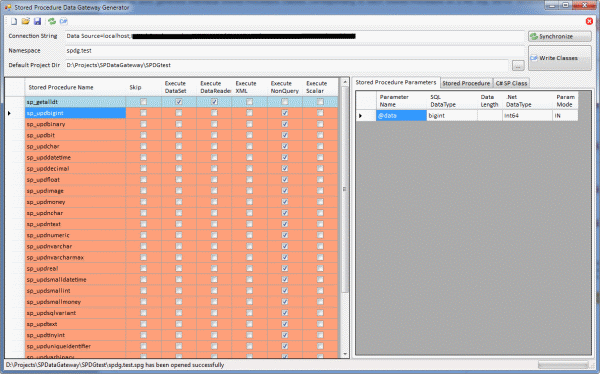600x374 pixels.
Task: Select the sp_updsmalldatetime row
Action: [75, 279]
